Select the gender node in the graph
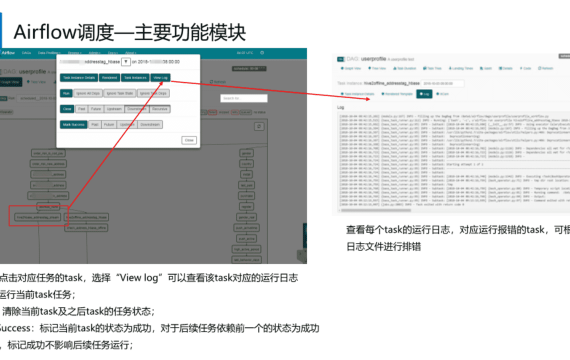570x360 pixels. 246,153
